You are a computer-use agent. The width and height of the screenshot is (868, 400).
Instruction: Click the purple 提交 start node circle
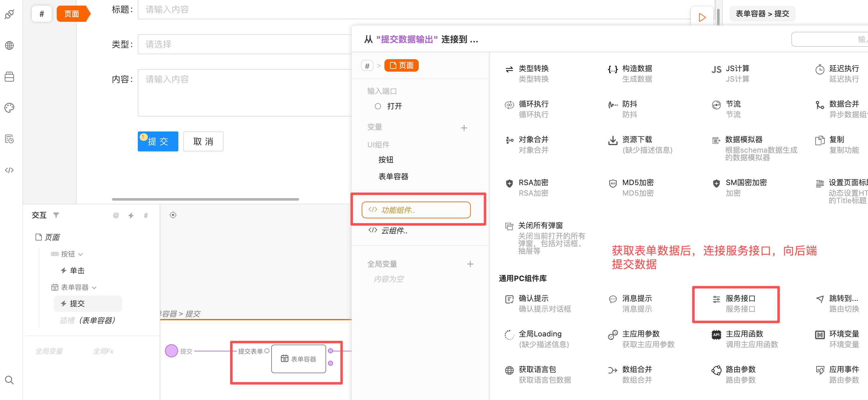(171, 351)
